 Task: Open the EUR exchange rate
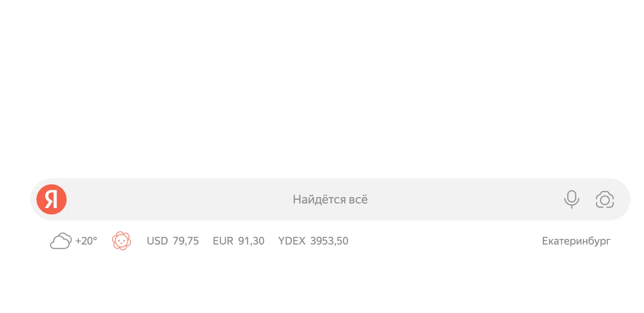click(x=238, y=241)
